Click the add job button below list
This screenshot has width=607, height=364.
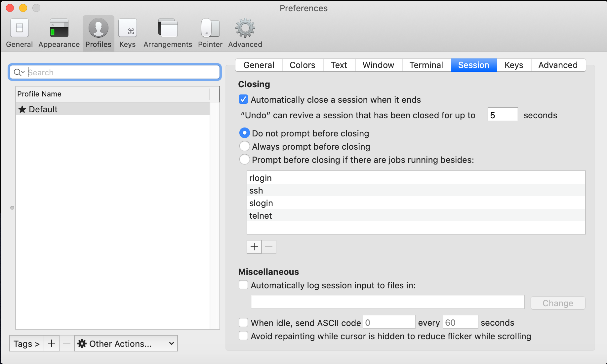coord(254,246)
